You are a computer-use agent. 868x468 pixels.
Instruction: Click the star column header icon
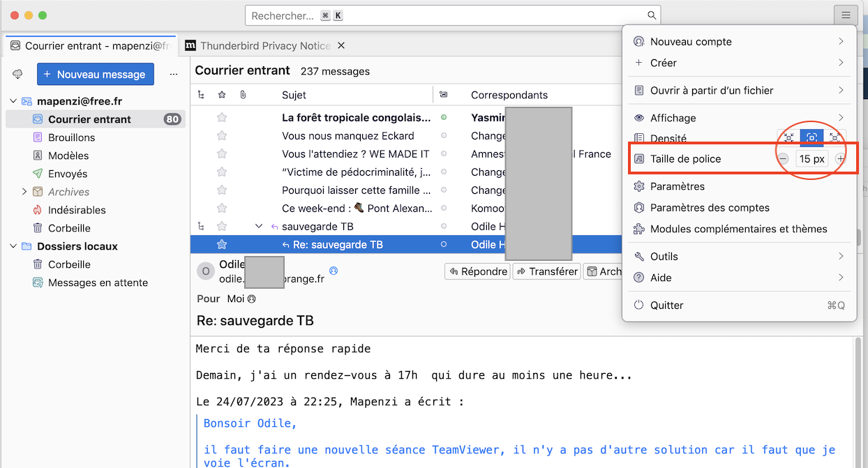click(x=222, y=95)
